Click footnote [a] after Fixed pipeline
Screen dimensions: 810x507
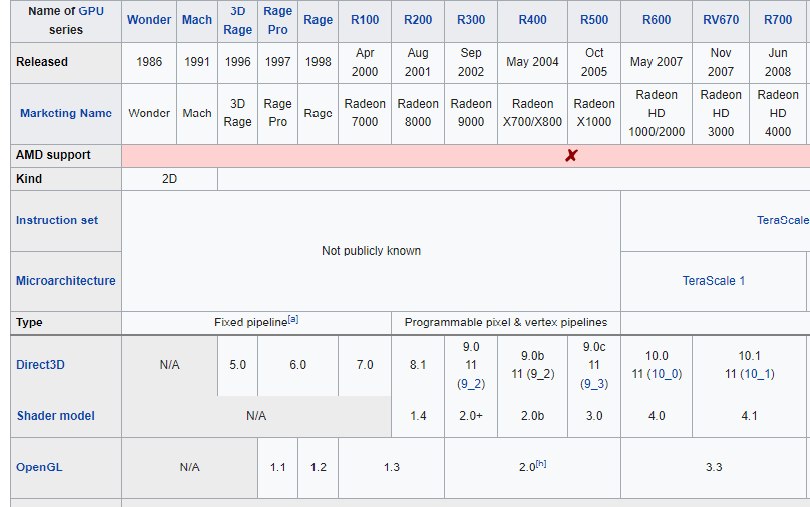292,319
